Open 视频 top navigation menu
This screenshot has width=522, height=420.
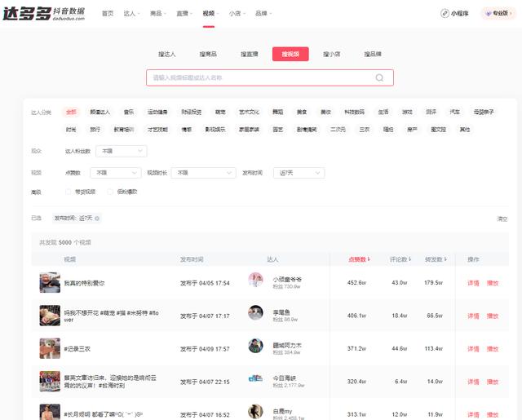[210, 13]
